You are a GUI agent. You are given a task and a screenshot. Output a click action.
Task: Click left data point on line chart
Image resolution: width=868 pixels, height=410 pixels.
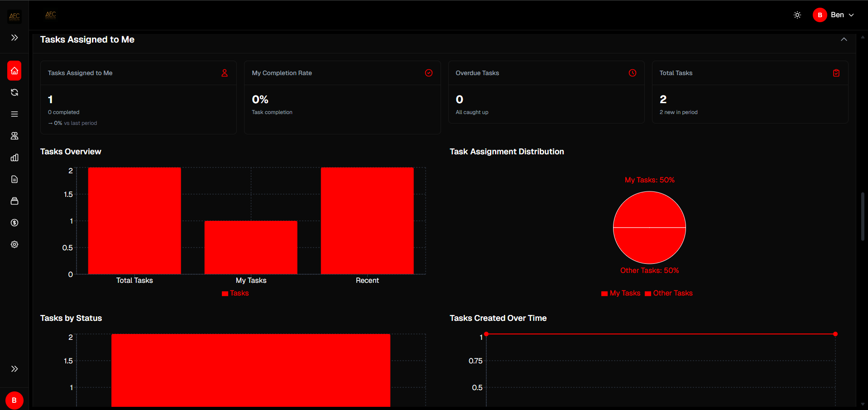coord(486,334)
